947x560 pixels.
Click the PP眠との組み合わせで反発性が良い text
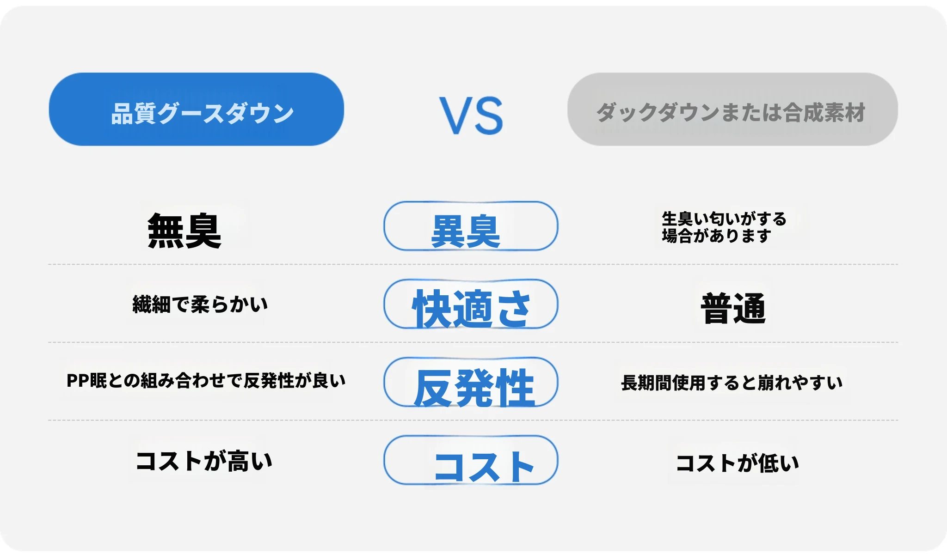(206, 381)
